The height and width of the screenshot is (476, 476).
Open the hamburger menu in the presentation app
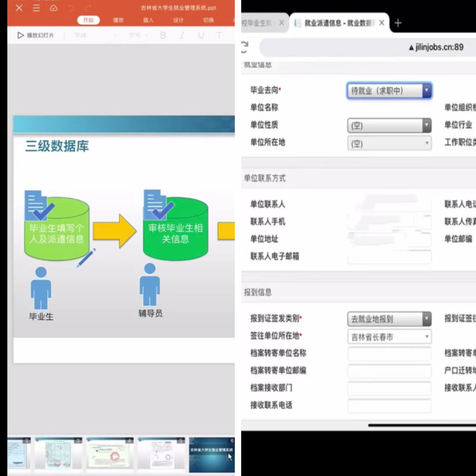tap(37, 8)
